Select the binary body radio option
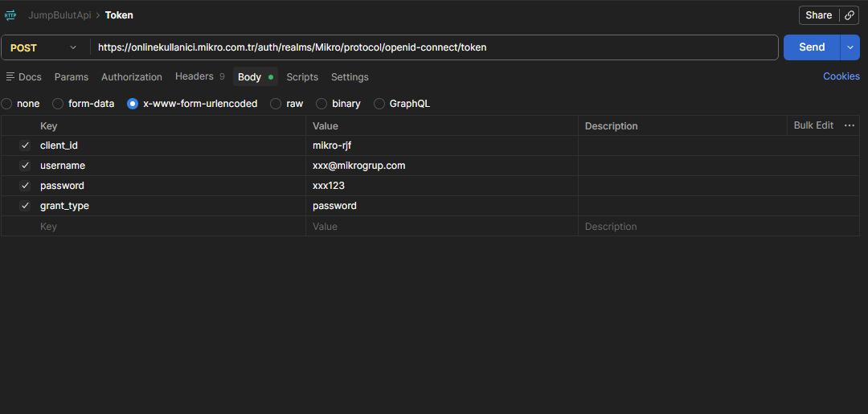The width and height of the screenshot is (868, 414). [321, 104]
